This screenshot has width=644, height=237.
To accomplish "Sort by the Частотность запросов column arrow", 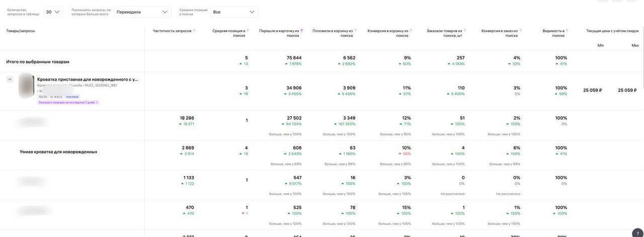I will click(194, 31).
